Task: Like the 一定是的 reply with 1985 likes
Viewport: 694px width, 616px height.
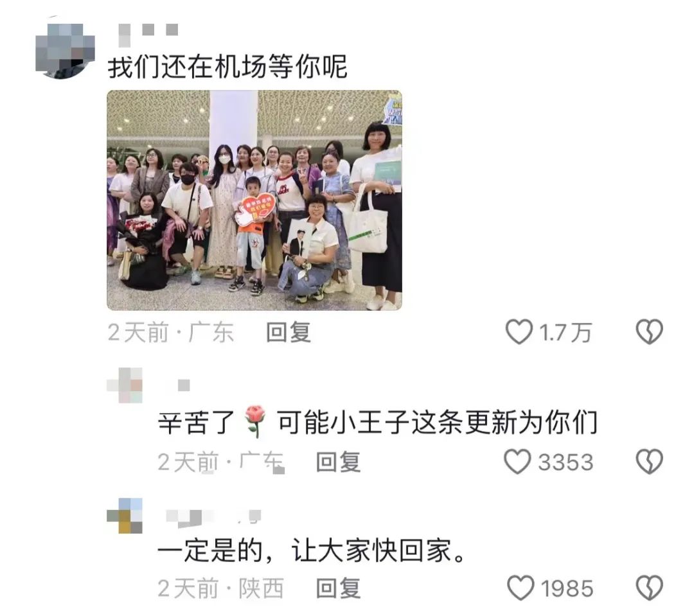Action: (x=520, y=588)
